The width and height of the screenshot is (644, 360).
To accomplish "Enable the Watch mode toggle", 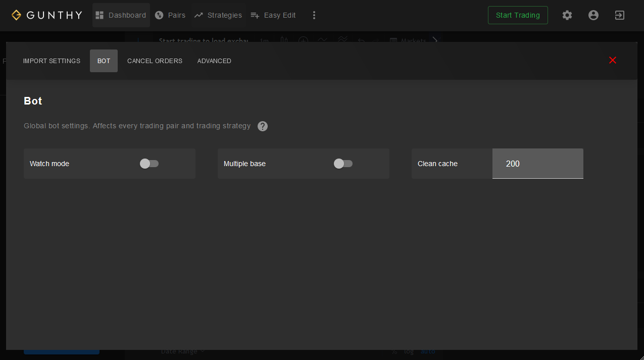I will coord(149,164).
